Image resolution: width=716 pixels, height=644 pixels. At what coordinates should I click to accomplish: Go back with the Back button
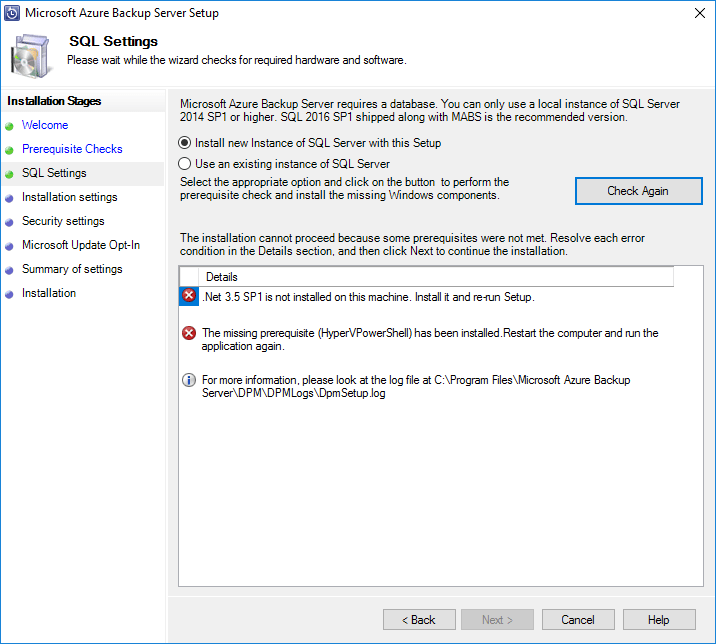(419, 620)
